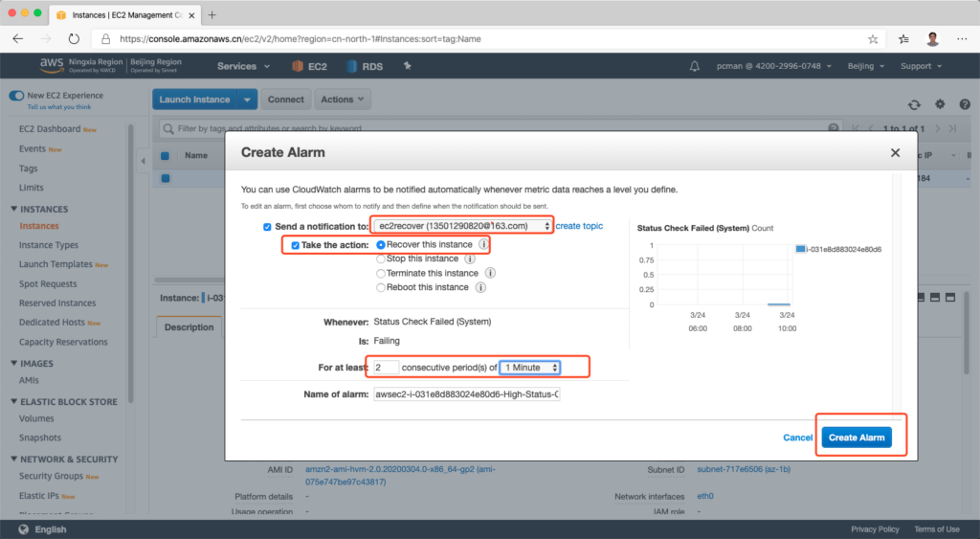Click info icon beside Reboot this instance
This screenshot has width=980, height=539.
point(479,287)
